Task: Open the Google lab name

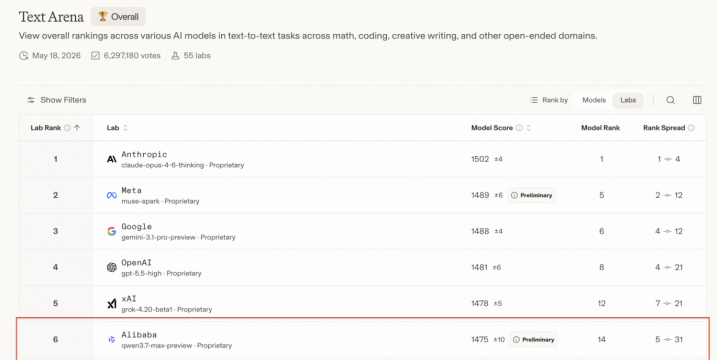Action: pyautogui.click(x=136, y=226)
